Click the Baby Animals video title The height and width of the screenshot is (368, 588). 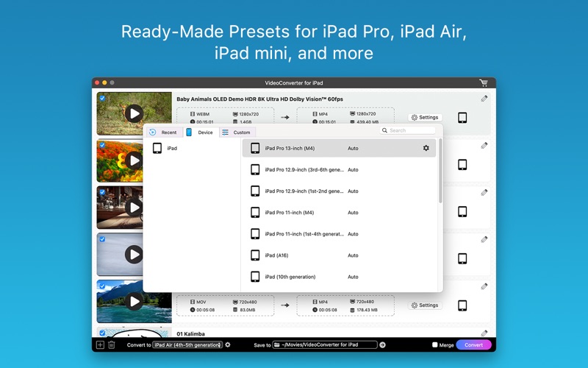(x=259, y=99)
